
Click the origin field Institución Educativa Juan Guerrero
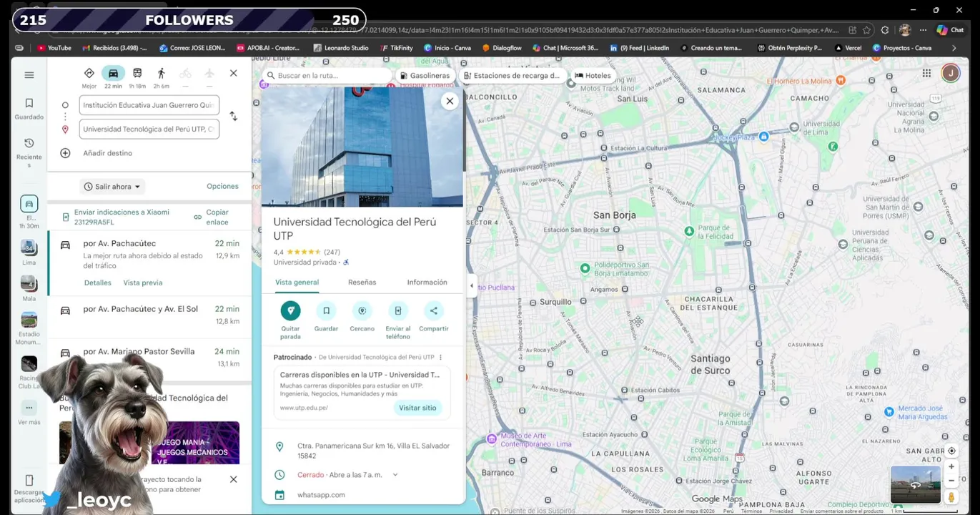(x=149, y=105)
